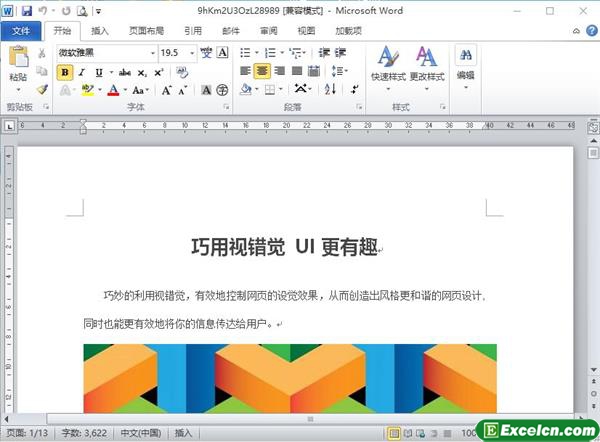Click the Print Preview icon
This screenshot has width=600, height=442.
[82, 11]
